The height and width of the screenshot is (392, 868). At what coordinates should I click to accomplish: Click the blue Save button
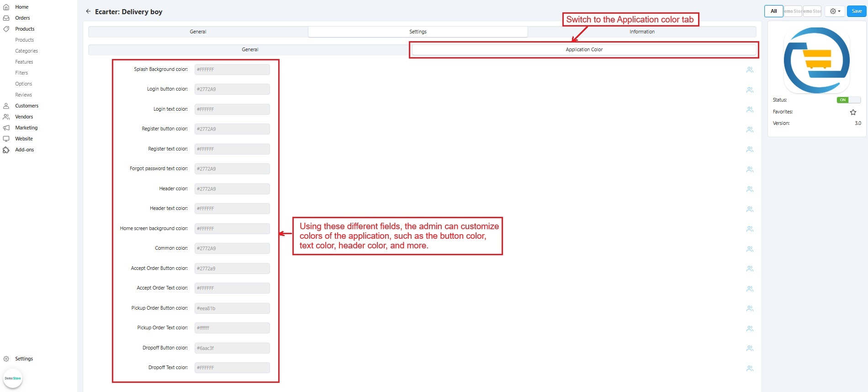(x=857, y=11)
